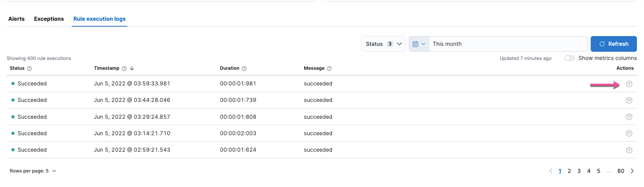Click the next page arrow
This screenshot has height=187, width=644.
(x=632, y=171)
